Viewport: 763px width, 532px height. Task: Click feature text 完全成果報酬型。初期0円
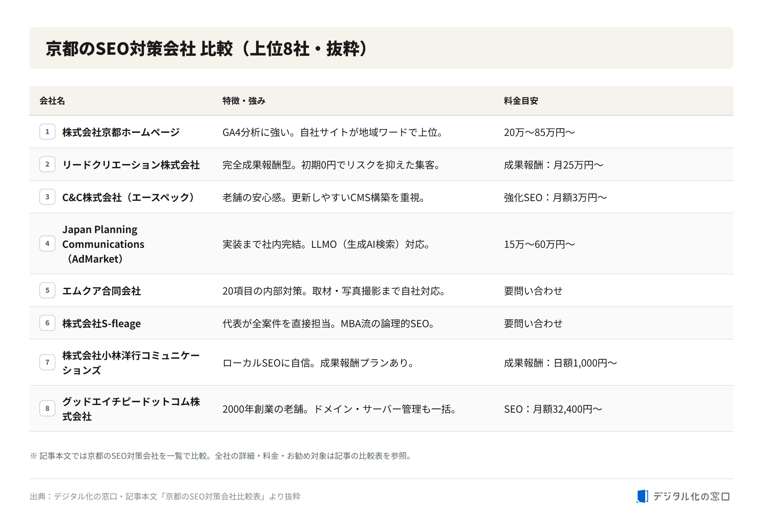click(x=331, y=165)
